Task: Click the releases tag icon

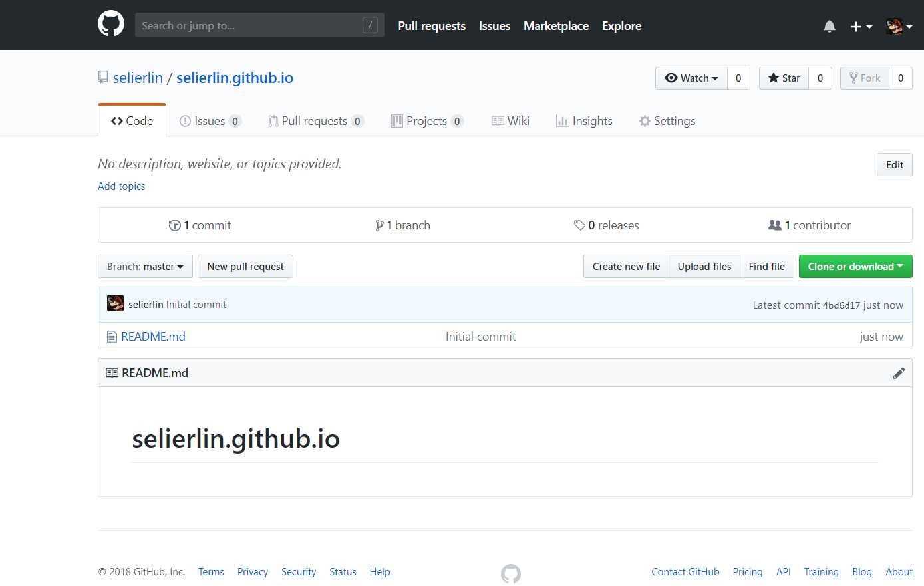Action: (x=579, y=225)
